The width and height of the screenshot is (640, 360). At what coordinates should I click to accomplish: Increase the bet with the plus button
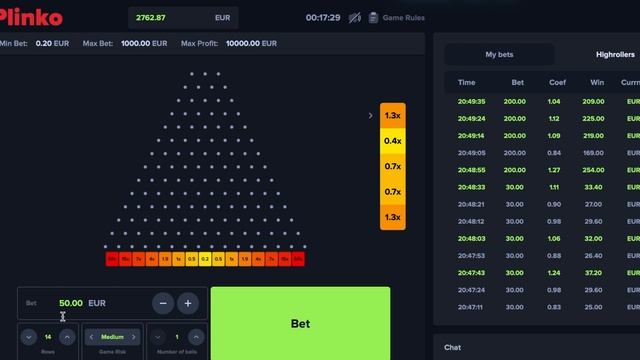pyautogui.click(x=188, y=303)
